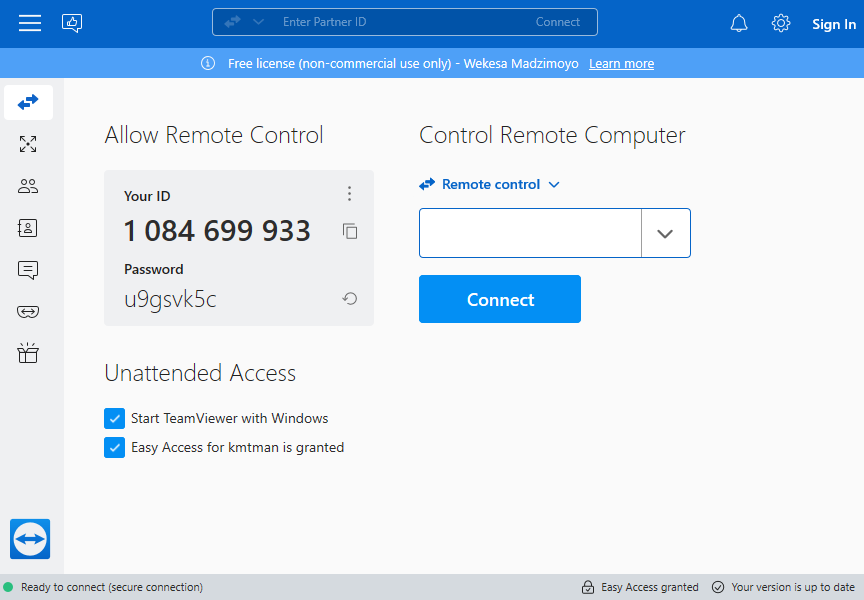The image size is (864, 600).
Task: Open the Chat sidebar icon
Action: tap(28, 270)
